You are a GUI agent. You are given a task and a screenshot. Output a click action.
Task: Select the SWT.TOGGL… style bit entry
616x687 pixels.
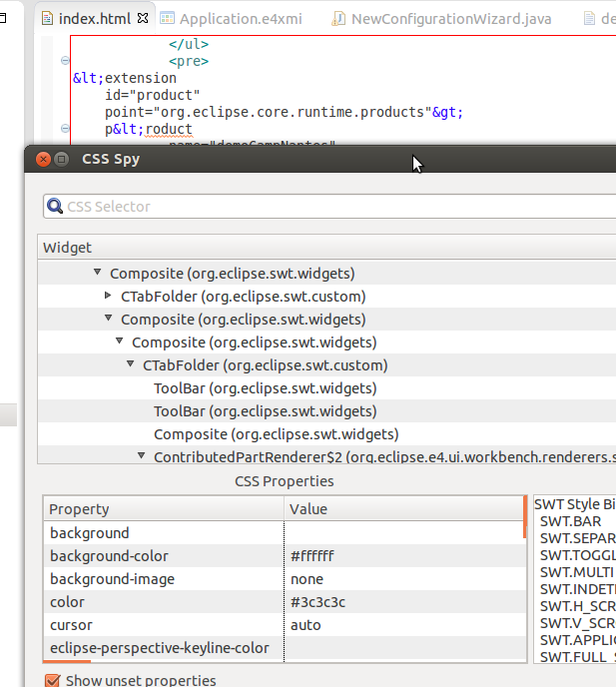tap(577, 555)
